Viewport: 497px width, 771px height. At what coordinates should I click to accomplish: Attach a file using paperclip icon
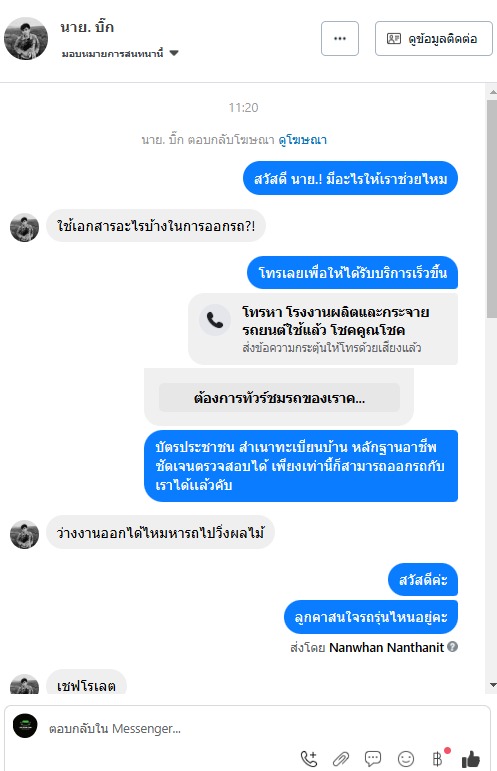point(341,759)
